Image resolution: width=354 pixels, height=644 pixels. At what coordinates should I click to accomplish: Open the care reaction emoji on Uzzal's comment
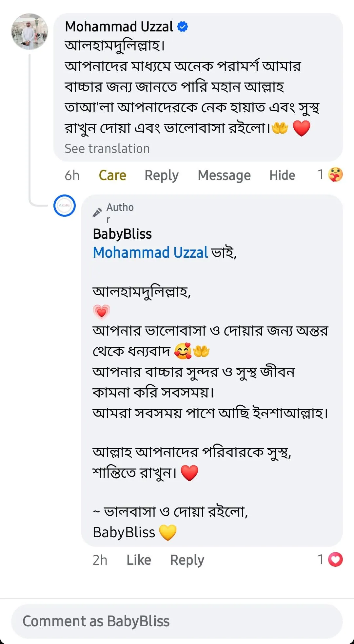point(335,175)
